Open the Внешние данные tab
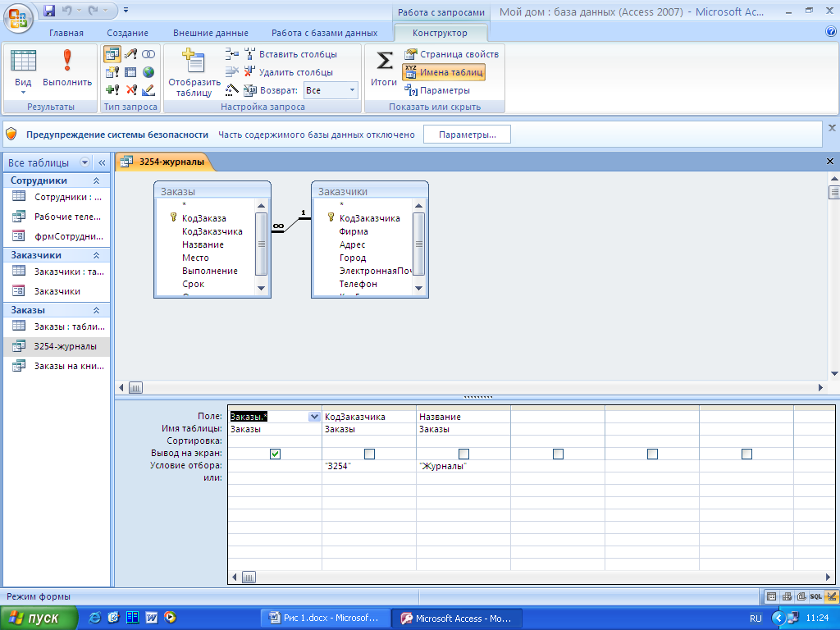The width and height of the screenshot is (840, 630). pos(211,33)
